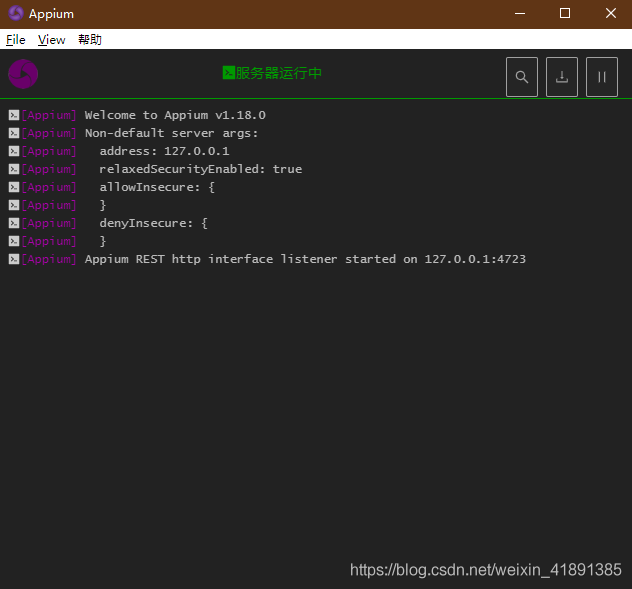Click the terminal icon on the Non-default server args line
Screen dimensions: 632x589
(14, 133)
